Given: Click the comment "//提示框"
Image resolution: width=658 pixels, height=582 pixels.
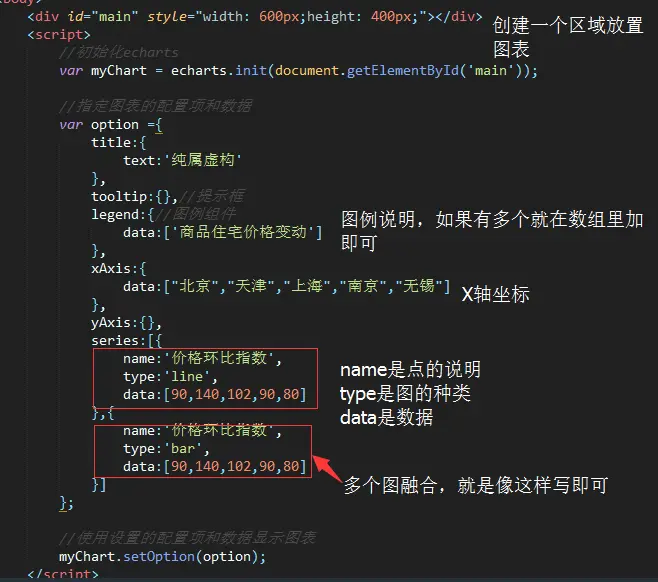Looking at the screenshot, I should (x=212, y=196).
